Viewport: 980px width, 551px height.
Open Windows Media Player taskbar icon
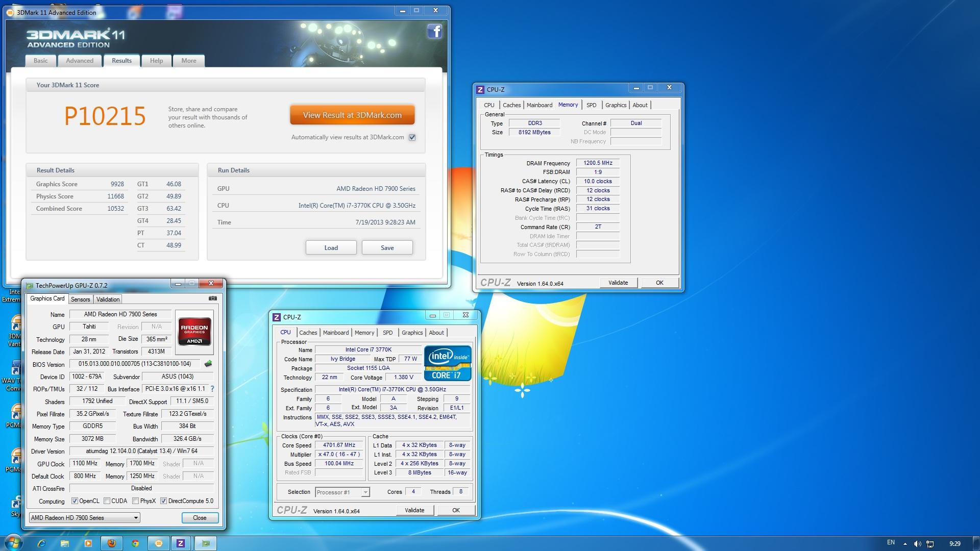coord(88,543)
